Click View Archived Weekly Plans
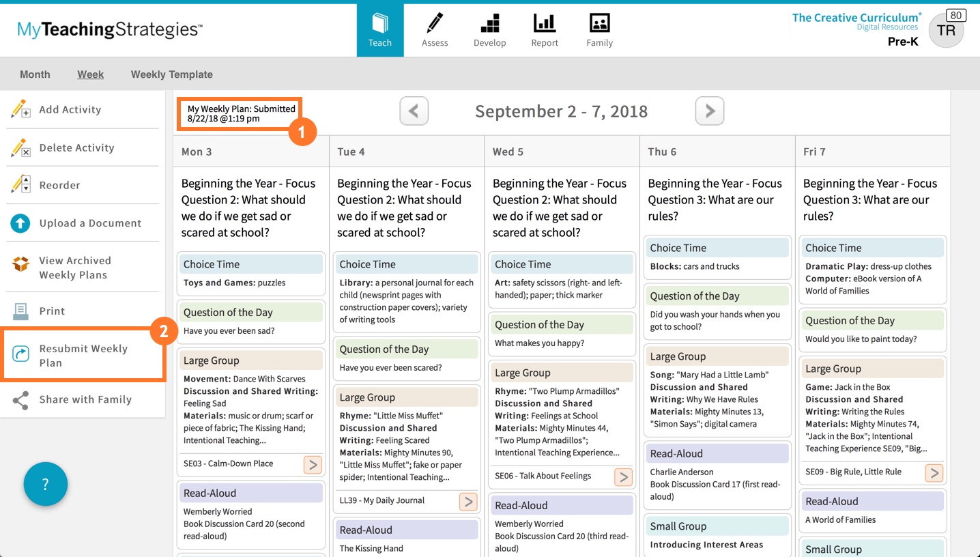The width and height of the screenshot is (980, 557). 20,261
